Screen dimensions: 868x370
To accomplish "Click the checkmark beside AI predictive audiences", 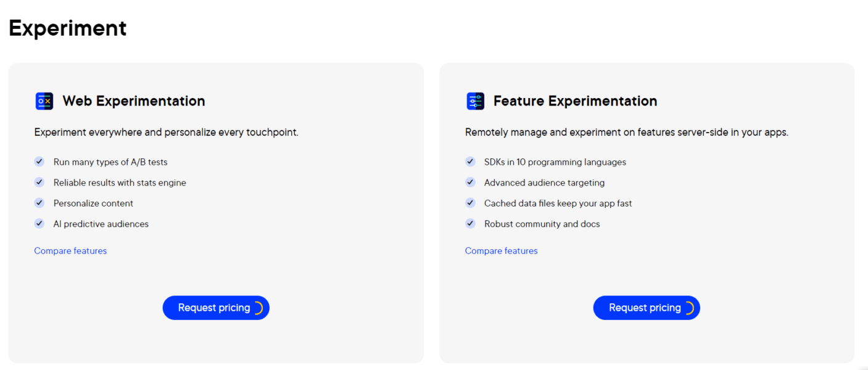I will pyautogui.click(x=39, y=223).
